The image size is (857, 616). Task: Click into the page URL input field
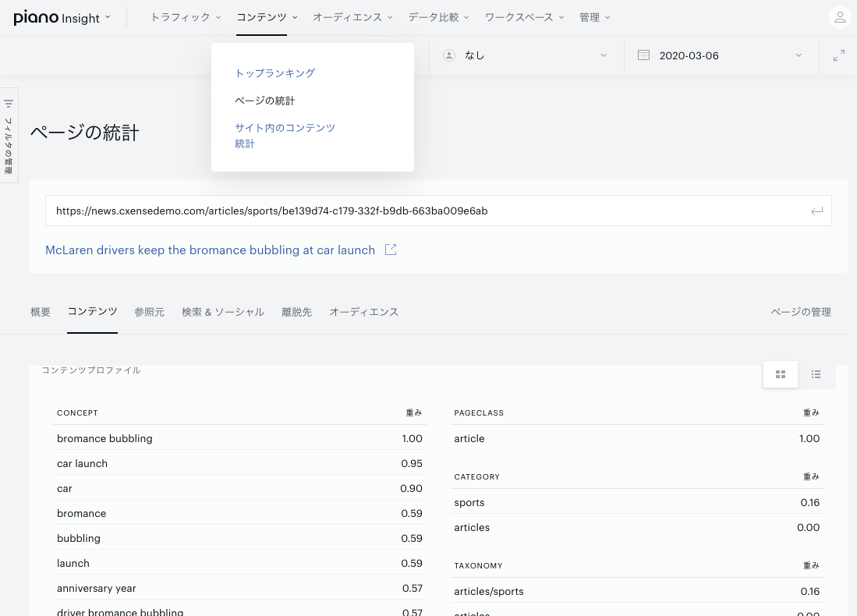pos(438,211)
